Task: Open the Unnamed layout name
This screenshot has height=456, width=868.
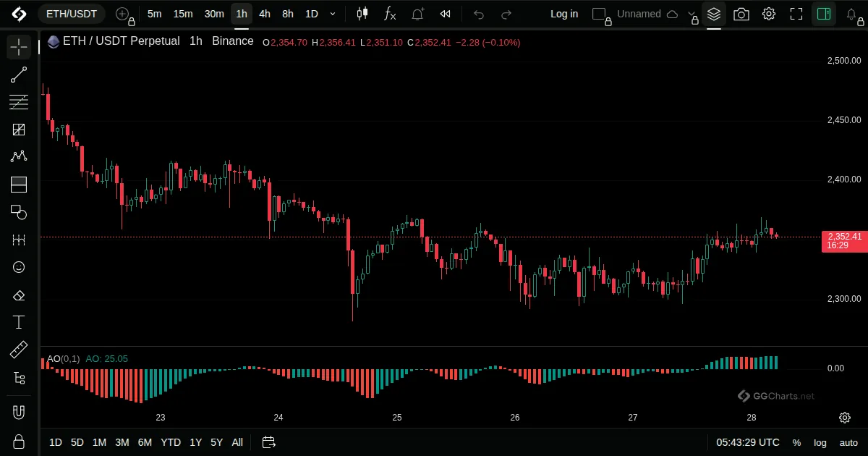Action: point(639,14)
